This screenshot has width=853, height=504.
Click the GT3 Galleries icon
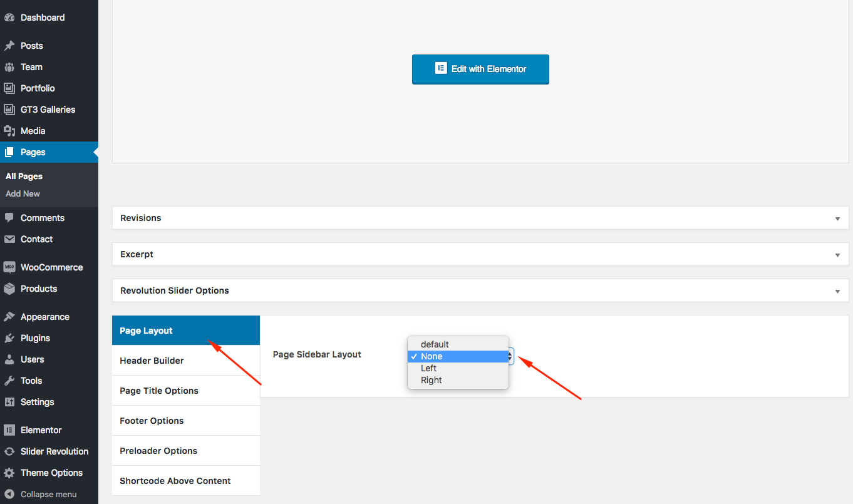coord(9,110)
